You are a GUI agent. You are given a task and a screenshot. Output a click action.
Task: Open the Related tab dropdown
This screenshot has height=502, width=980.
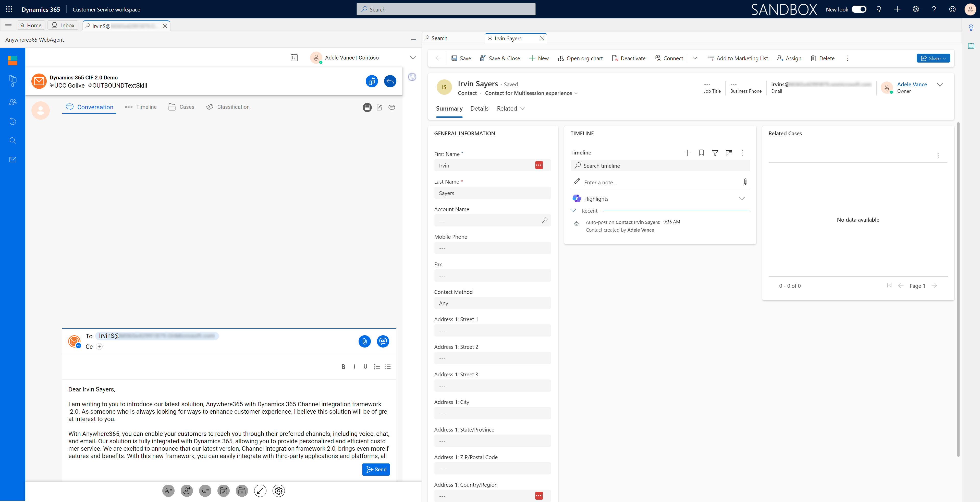[510, 109]
